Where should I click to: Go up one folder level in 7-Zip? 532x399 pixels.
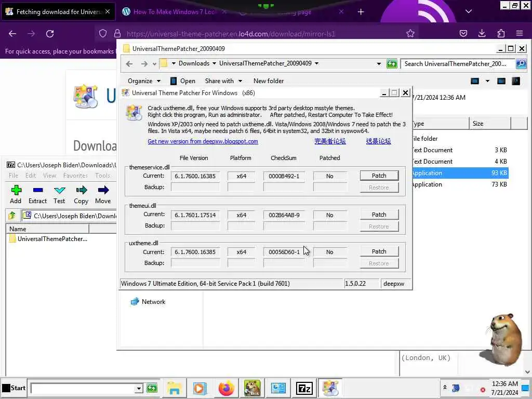pos(12,216)
